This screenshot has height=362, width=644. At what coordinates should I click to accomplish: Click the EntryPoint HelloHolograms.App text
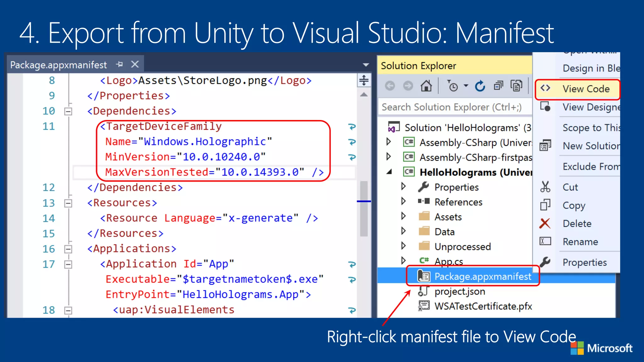(x=208, y=295)
